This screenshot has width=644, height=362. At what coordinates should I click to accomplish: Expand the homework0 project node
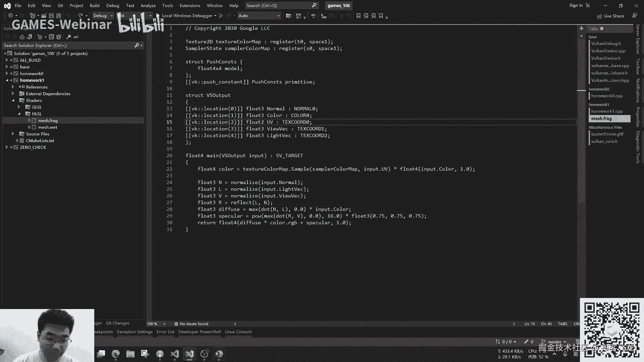click(x=7, y=73)
